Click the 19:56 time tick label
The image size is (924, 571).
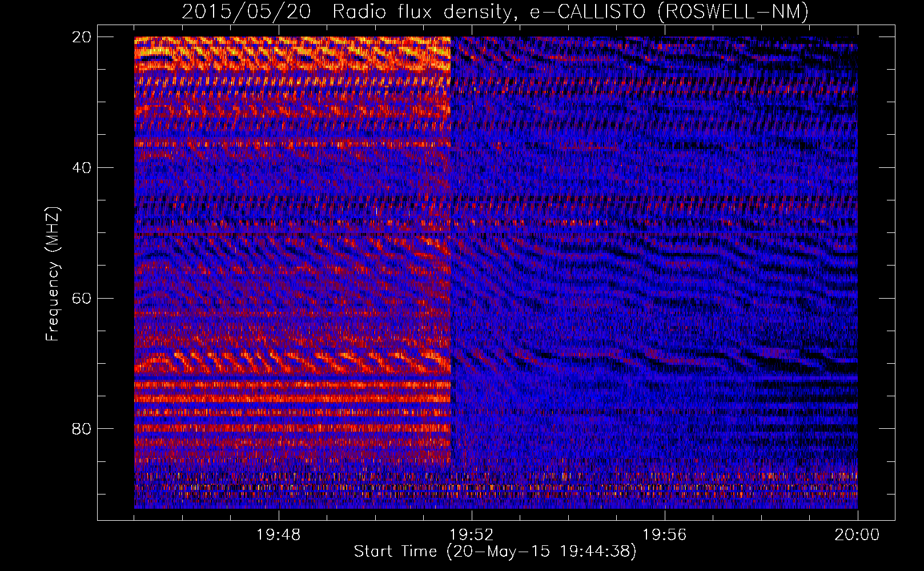[664, 535]
